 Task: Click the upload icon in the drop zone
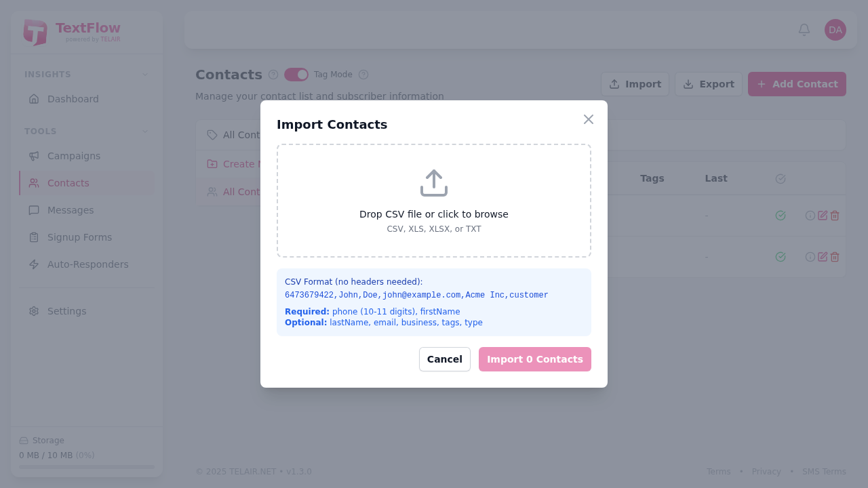click(434, 182)
